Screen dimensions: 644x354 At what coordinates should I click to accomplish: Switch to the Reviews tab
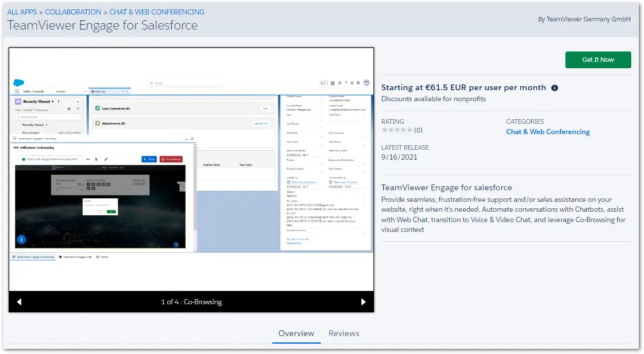click(x=344, y=333)
